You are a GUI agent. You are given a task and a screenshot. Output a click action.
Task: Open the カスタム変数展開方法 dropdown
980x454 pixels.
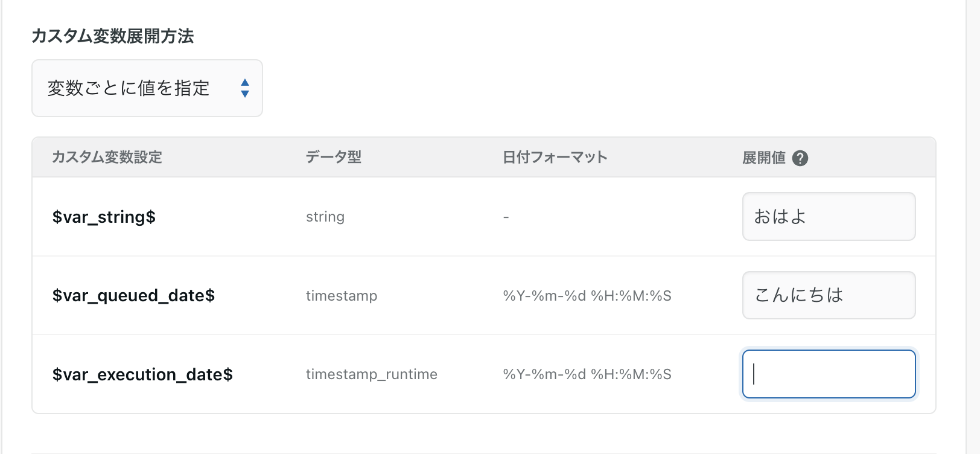point(147,88)
